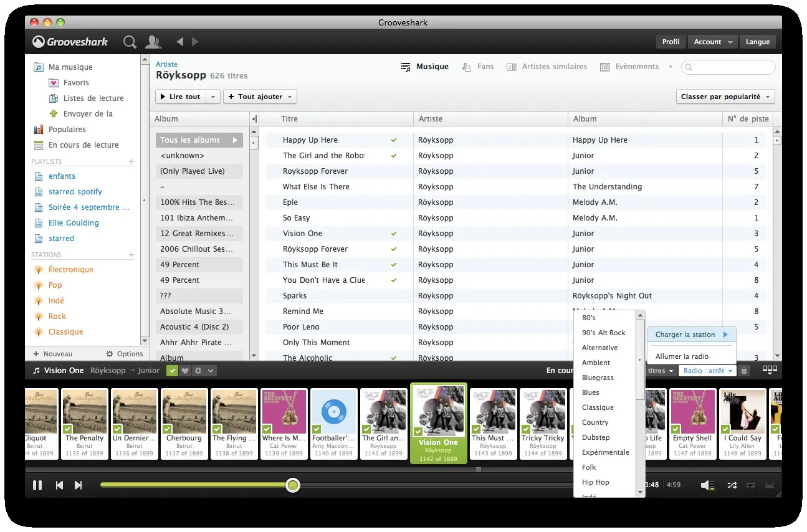The width and height of the screenshot is (807, 532).
Task: Click the heart icon for Vision One
Action: (x=184, y=371)
